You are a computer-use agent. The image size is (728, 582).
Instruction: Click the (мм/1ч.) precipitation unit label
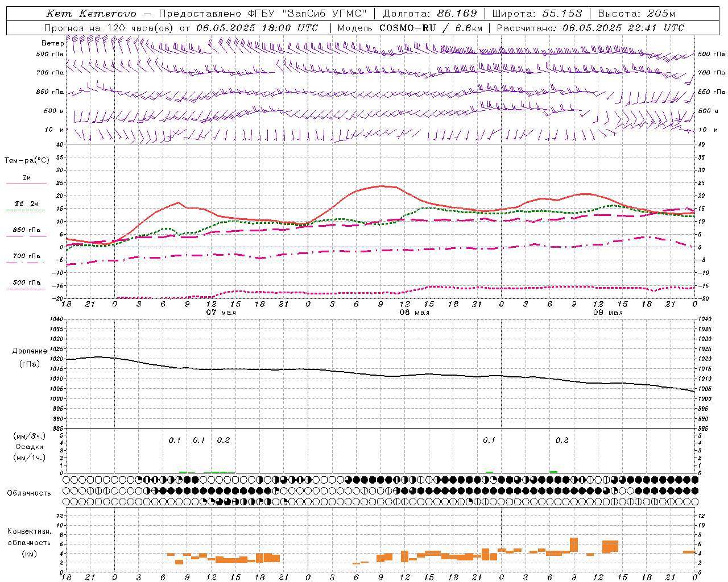(x=30, y=458)
